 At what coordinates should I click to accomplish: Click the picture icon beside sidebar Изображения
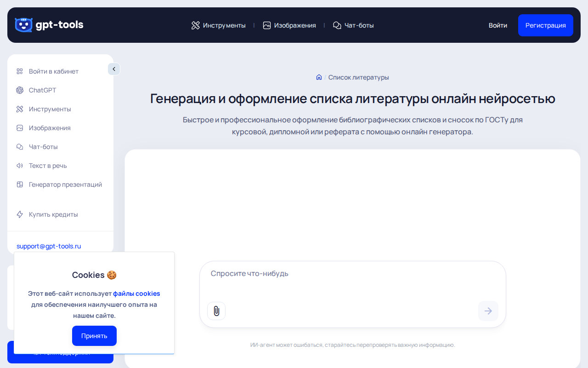click(20, 128)
